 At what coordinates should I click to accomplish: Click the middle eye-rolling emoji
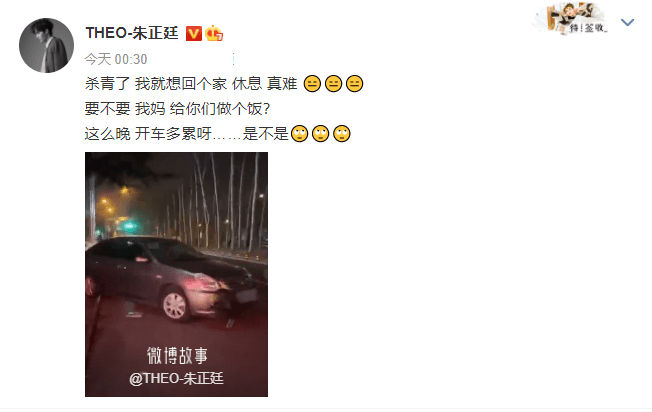[x=321, y=133]
